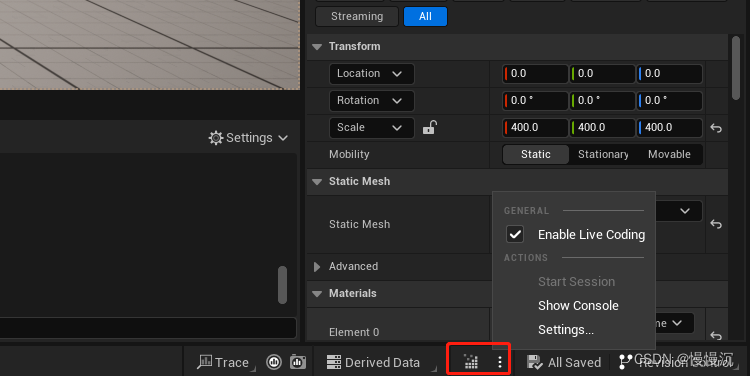Click Scale Z value 400.0
This screenshot has width=750, height=376.
pyautogui.click(x=670, y=128)
